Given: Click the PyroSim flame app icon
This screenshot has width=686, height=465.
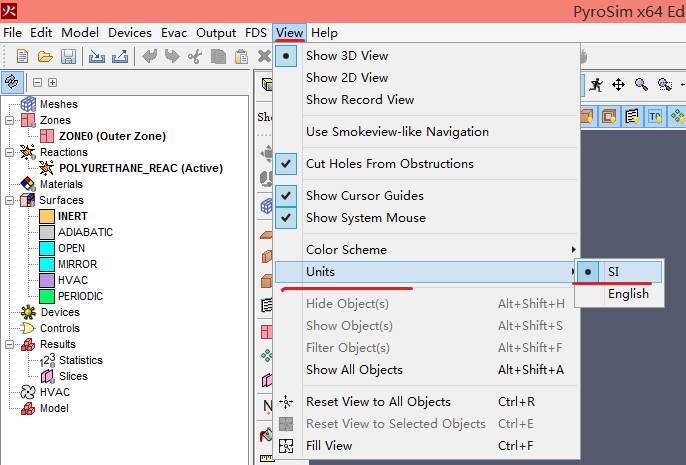Looking at the screenshot, I should (x=9, y=10).
